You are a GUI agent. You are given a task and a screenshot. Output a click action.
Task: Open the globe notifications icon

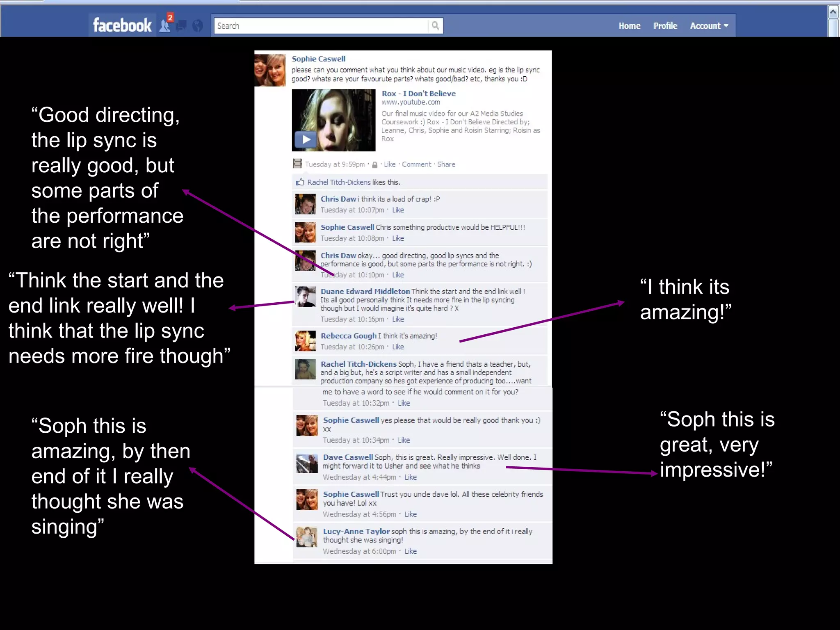tap(198, 26)
